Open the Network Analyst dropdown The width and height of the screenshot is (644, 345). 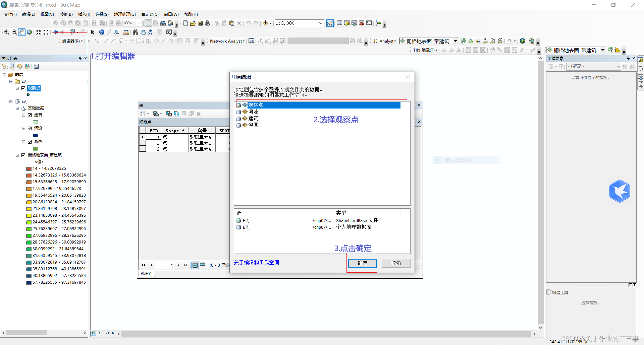point(227,41)
